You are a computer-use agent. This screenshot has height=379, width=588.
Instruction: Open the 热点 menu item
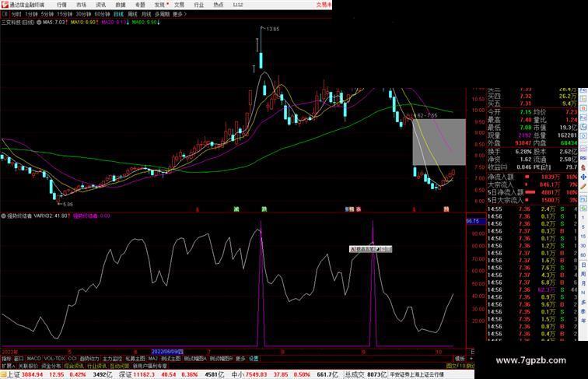click(219, 5)
